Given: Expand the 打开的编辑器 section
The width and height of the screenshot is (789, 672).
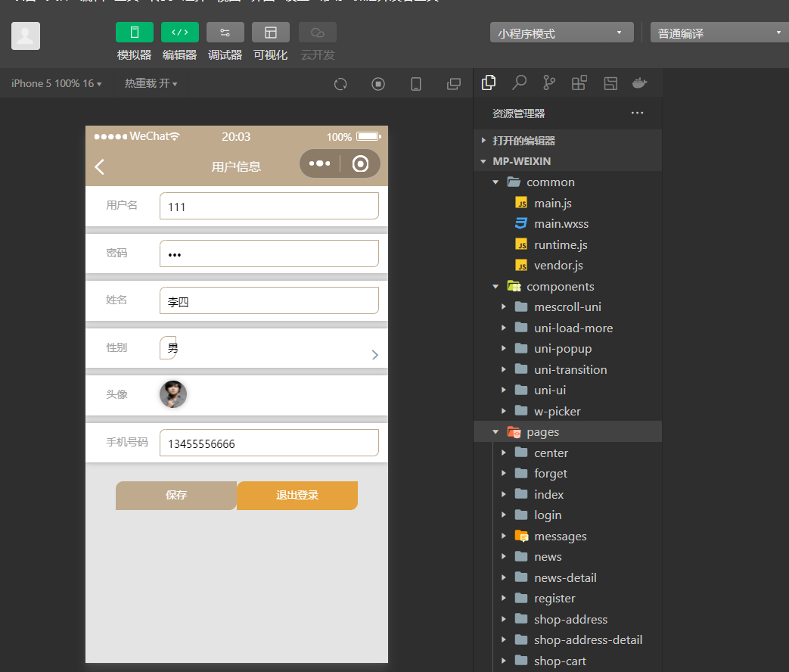Looking at the screenshot, I should [x=567, y=141].
